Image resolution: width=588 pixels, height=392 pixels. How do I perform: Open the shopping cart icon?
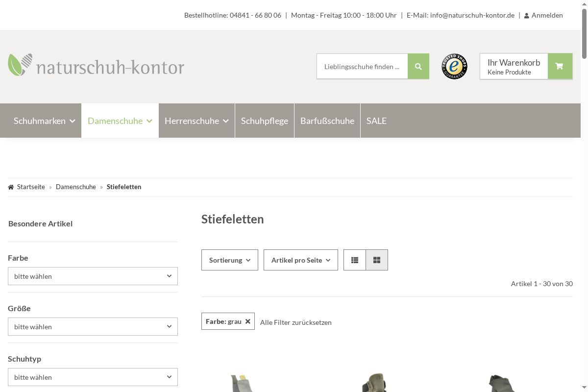[x=560, y=67]
